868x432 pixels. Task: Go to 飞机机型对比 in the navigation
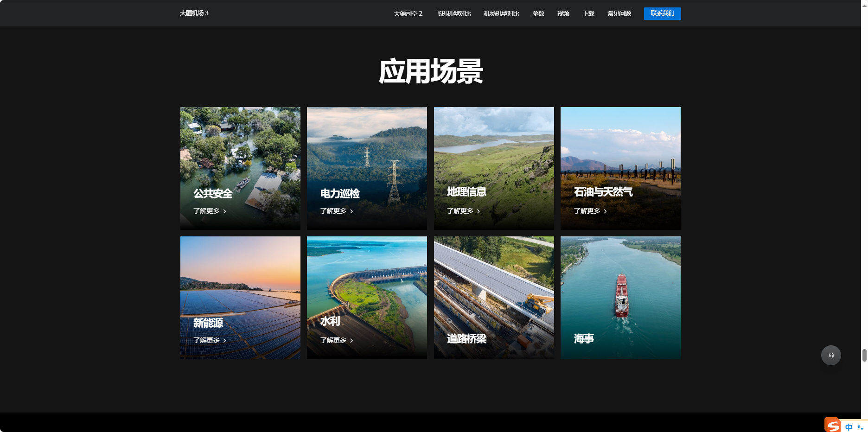click(x=453, y=13)
